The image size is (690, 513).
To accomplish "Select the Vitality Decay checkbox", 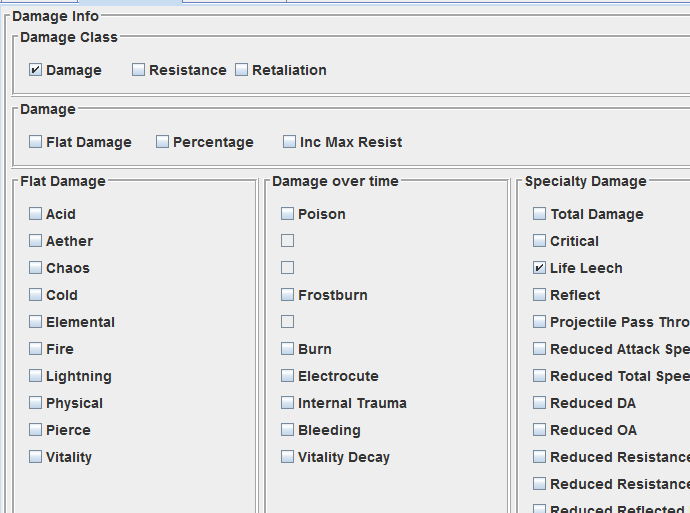I will click(x=288, y=457).
